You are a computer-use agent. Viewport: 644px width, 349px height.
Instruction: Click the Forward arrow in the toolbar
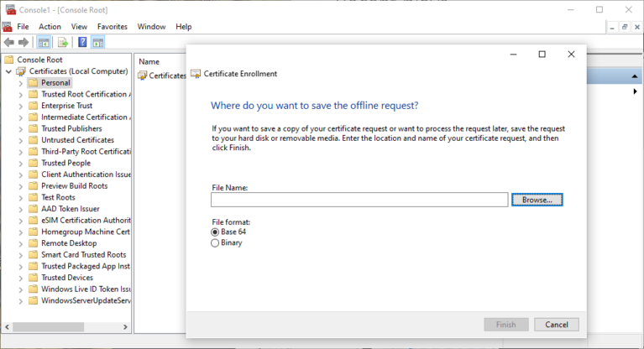tap(24, 43)
